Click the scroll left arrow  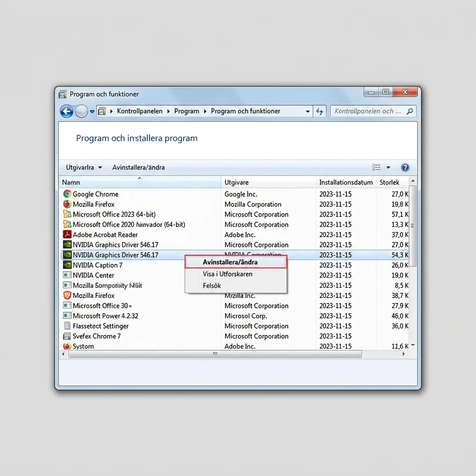[x=63, y=354]
